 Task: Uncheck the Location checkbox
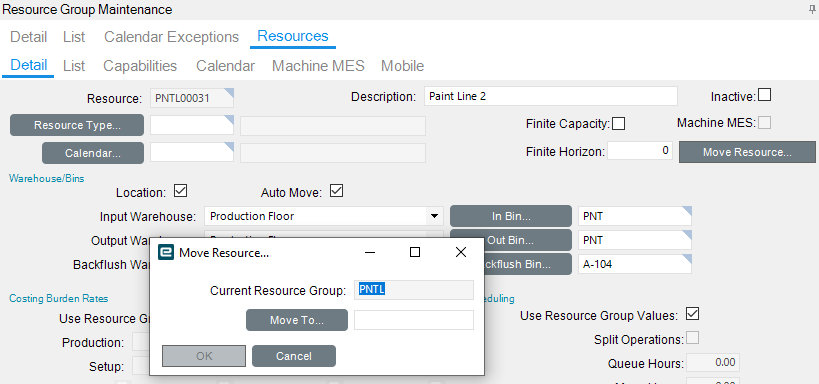click(180, 191)
